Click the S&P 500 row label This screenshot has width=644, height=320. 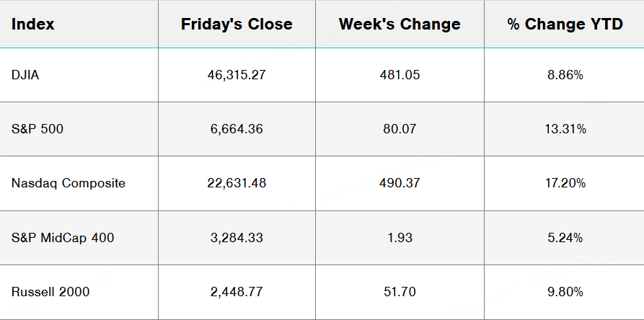[x=35, y=129]
